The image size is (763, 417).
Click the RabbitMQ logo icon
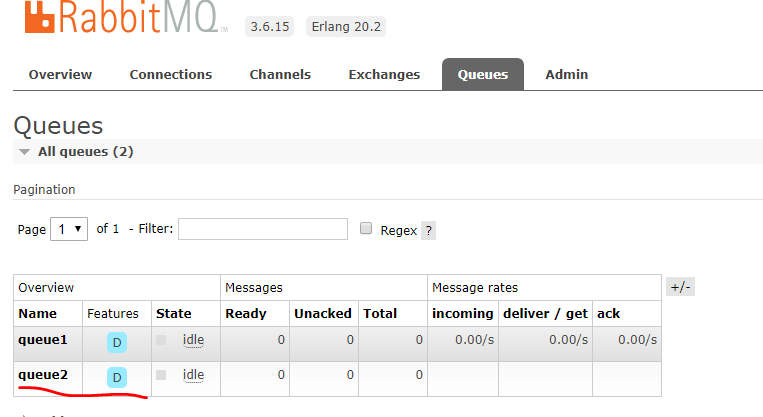[x=35, y=16]
